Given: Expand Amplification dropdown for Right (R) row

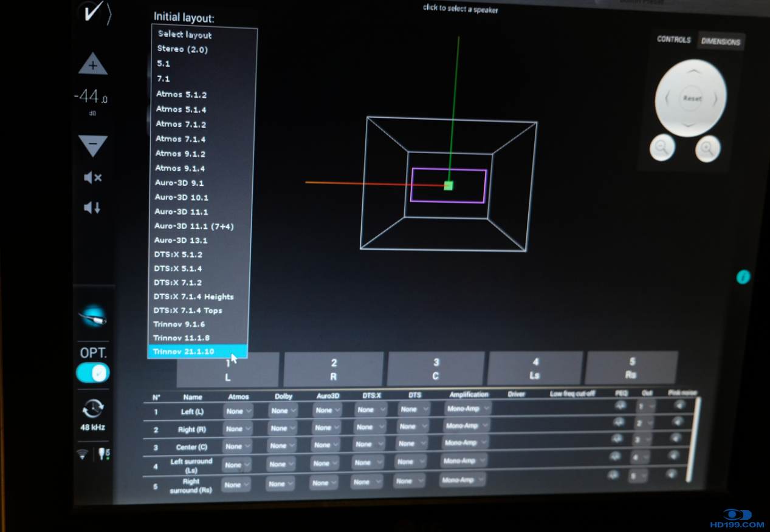Looking at the screenshot, I should point(466,426).
